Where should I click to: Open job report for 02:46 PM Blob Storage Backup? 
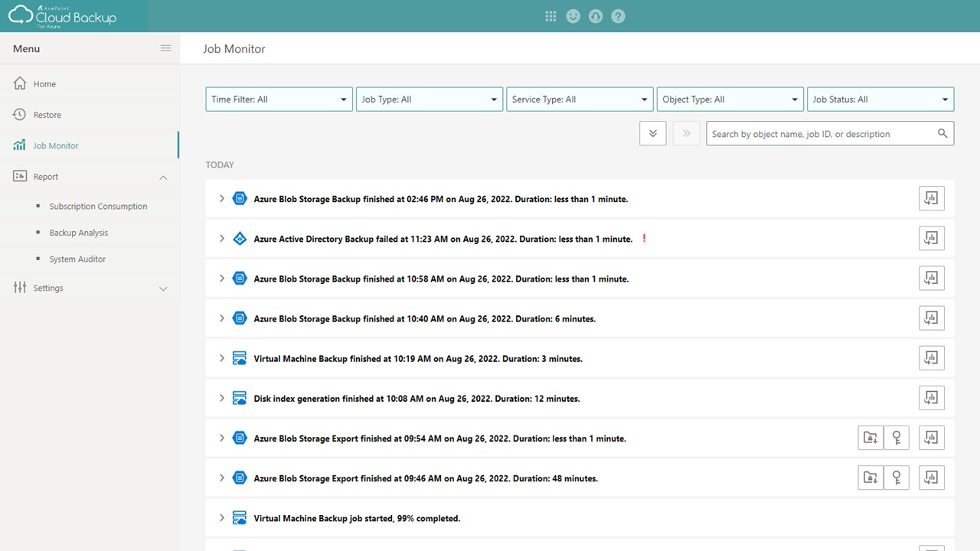pos(932,198)
